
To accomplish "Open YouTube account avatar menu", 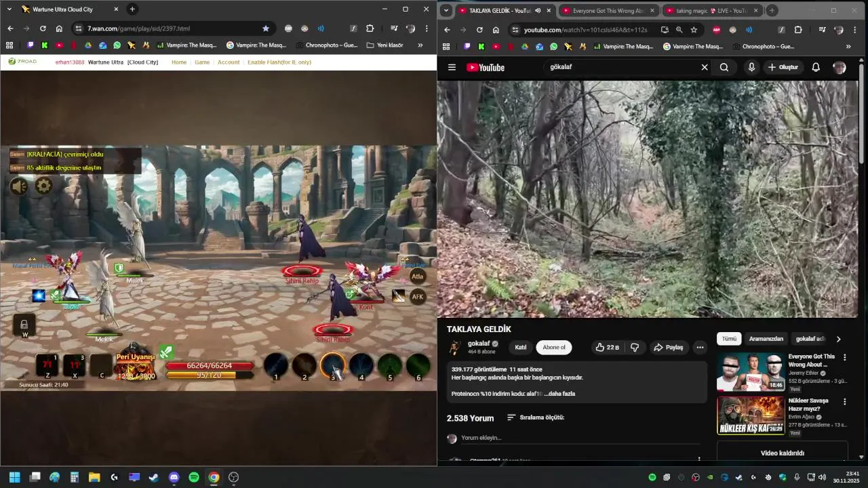I will pos(840,67).
